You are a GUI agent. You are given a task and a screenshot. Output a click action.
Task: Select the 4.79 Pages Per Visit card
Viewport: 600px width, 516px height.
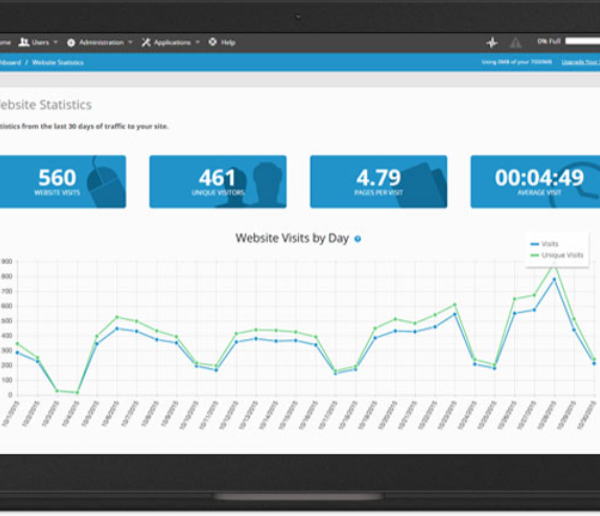click(x=378, y=182)
